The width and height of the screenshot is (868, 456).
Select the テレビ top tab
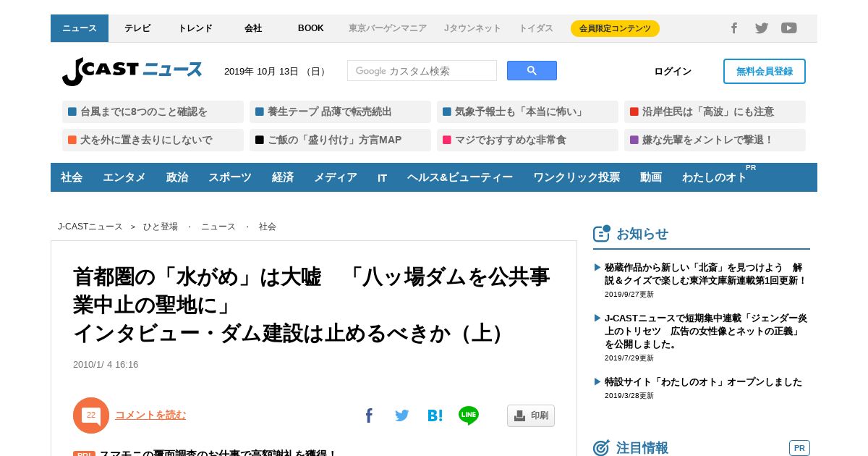(x=137, y=28)
